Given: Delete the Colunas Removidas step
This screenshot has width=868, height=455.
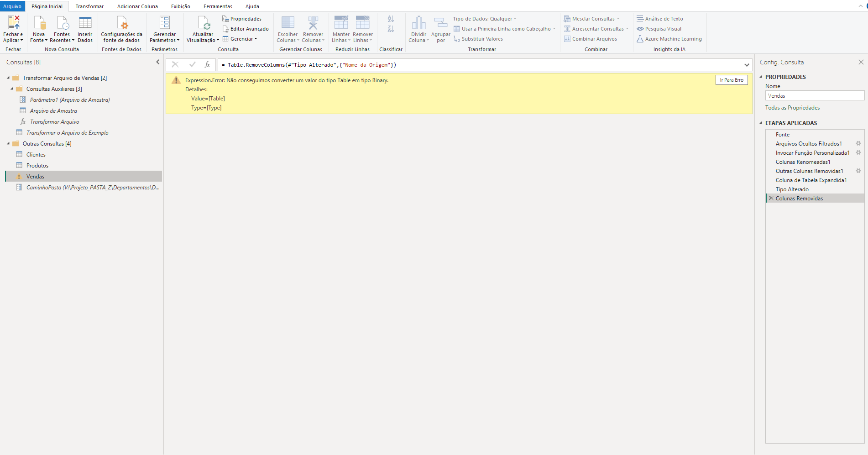Looking at the screenshot, I should [x=771, y=198].
